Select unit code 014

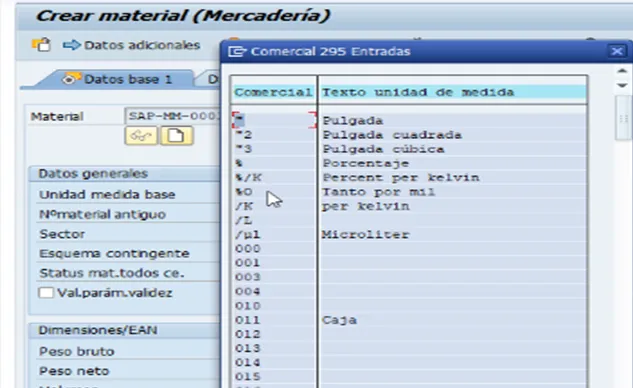pyautogui.click(x=248, y=363)
